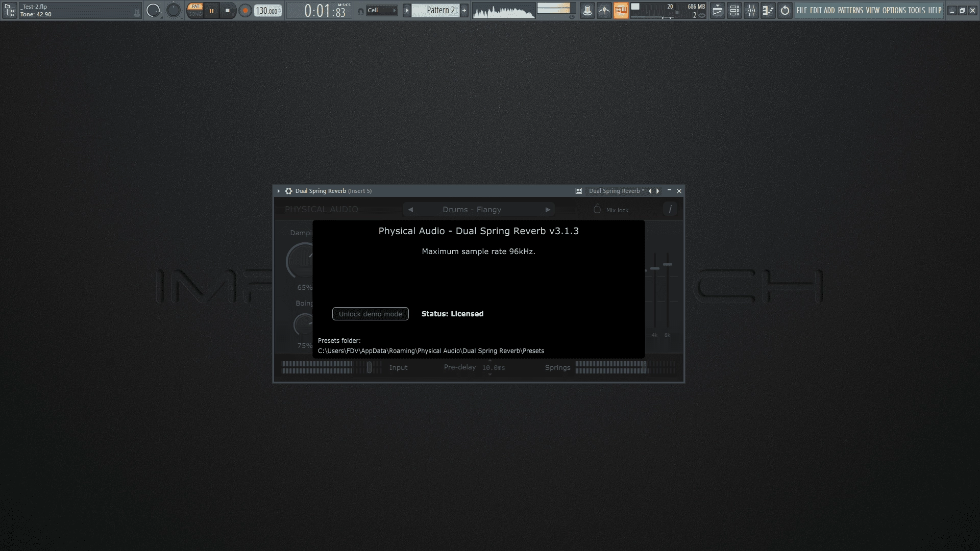980x551 pixels.
Task: Open plugin options arrow in Dual Spring Reverb title
Action: 279,191
